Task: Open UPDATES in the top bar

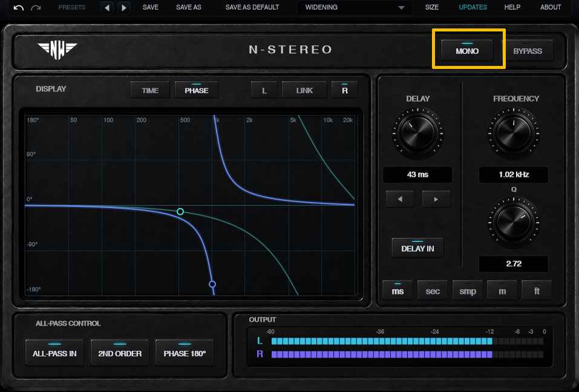Action: tap(473, 7)
